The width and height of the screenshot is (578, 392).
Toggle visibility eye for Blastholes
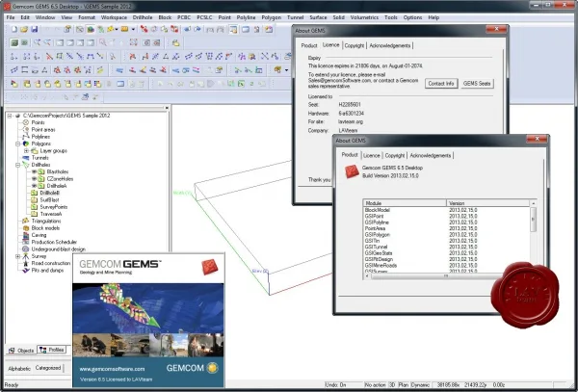point(34,171)
